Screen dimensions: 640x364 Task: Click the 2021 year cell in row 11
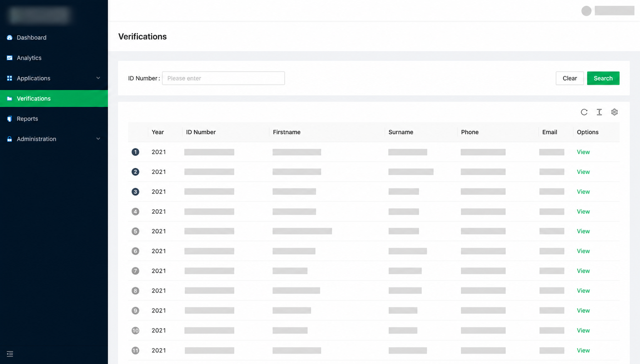coord(159,351)
